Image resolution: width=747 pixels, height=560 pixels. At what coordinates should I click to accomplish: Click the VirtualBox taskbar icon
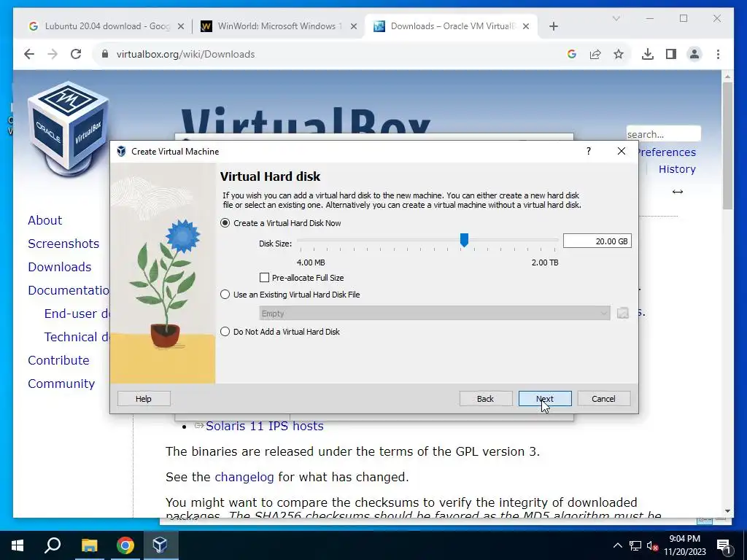pos(160,545)
